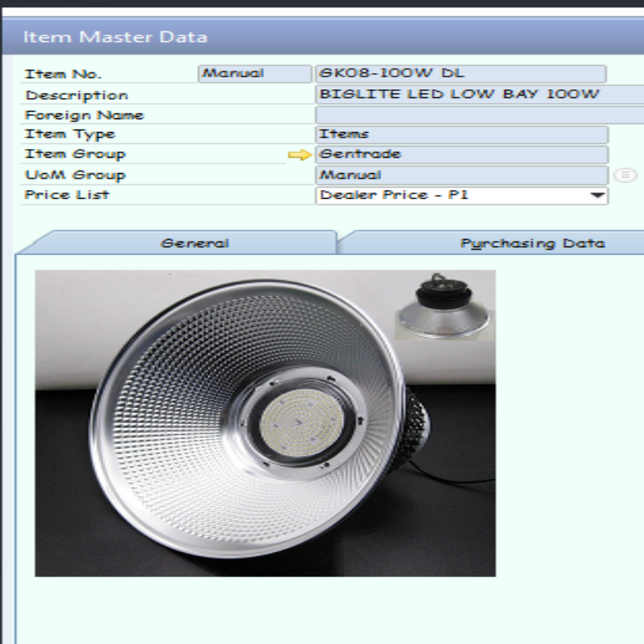Click the Item Group field showing Gentrade
644x644 pixels.
[x=461, y=155]
